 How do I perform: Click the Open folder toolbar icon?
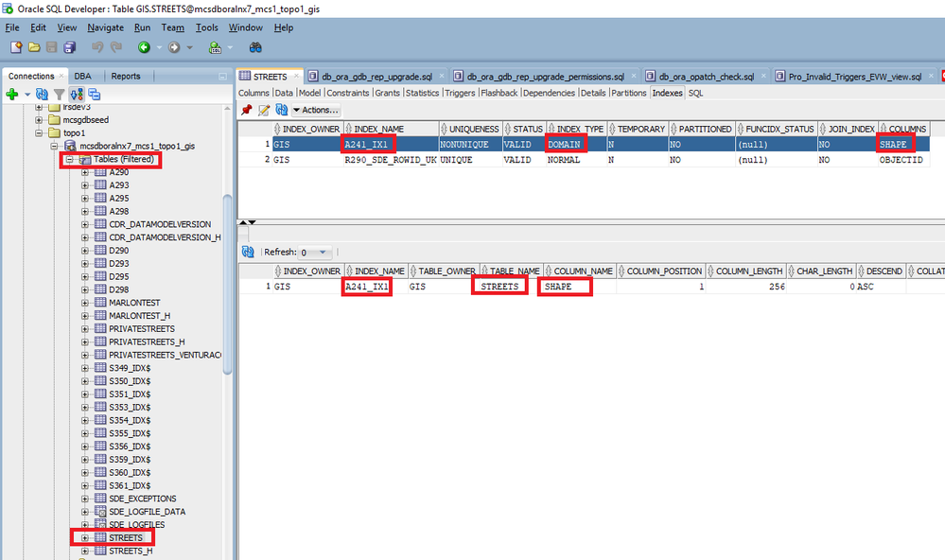point(34,47)
